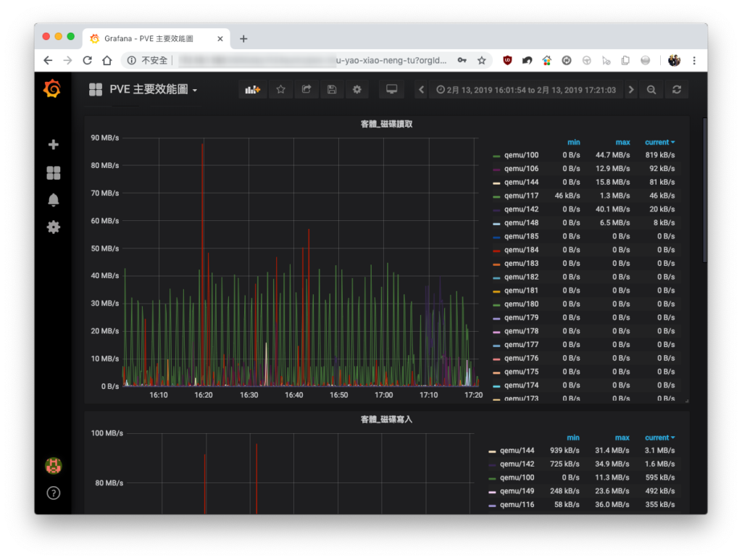Open dashboard settings gear in toolbar
This screenshot has height=560, width=742.
coord(357,89)
